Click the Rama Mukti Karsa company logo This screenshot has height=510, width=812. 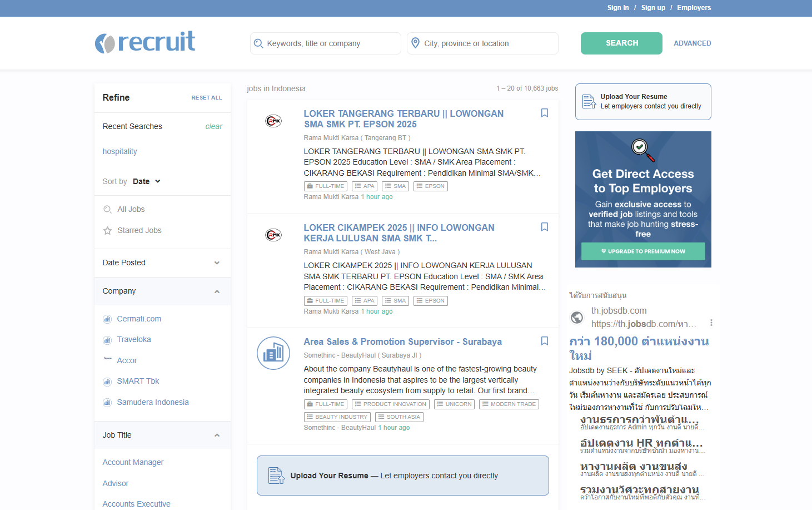tap(273, 121)
